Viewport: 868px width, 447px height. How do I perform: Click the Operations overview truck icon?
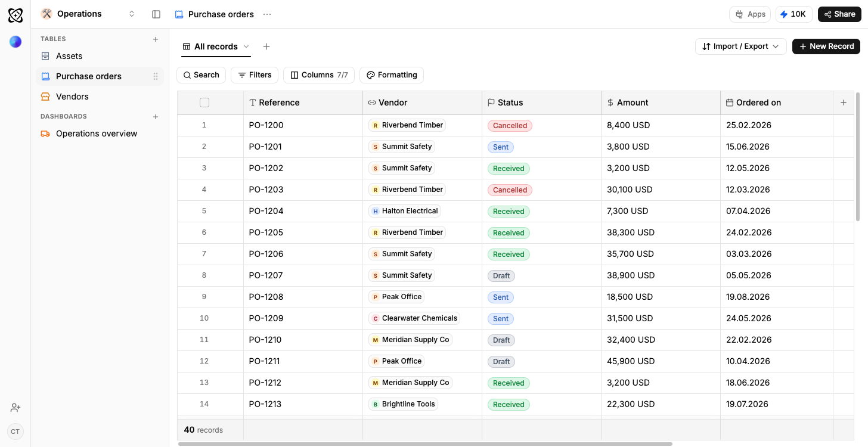(45, 134)
